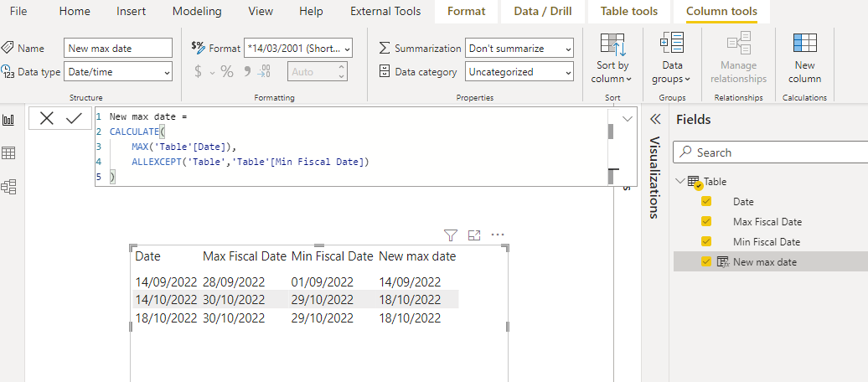The height and width of the screenshot is (382, 868).
Task: Click the Max Fiscal Date column header
Action: tap(244, 256)
